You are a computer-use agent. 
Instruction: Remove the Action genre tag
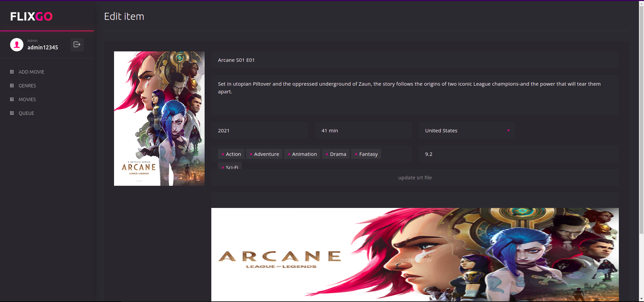pos(223,154)
